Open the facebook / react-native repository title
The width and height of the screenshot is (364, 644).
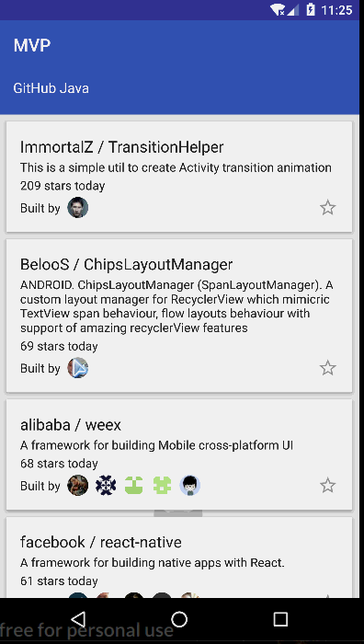(x=101, y=542)
